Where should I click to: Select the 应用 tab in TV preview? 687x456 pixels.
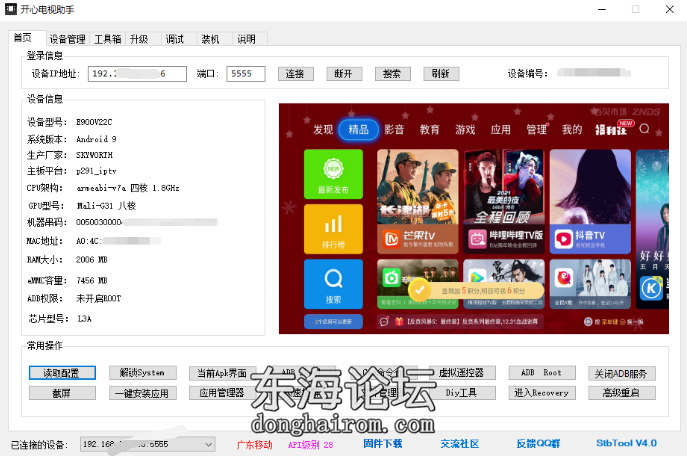pyautogui.click(x=500, y=130)
